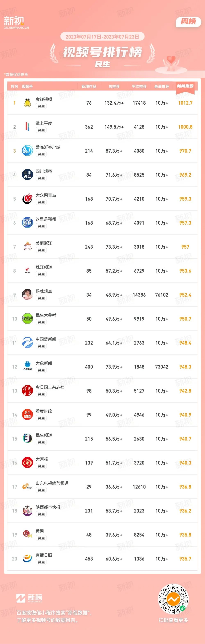
Task: Click the QR code at the bottom
Action: click(173, 599)
